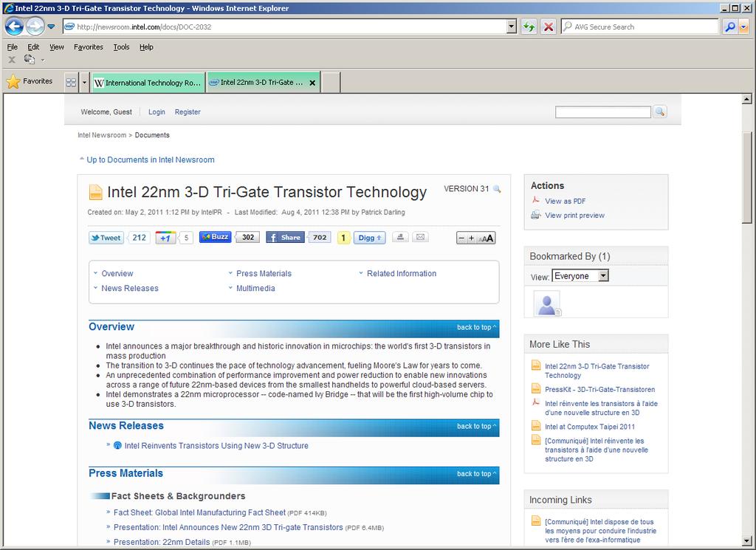This screenshot has height=550, width=756.
Task: Increase text size with plus button
Action: click(471, 238)
